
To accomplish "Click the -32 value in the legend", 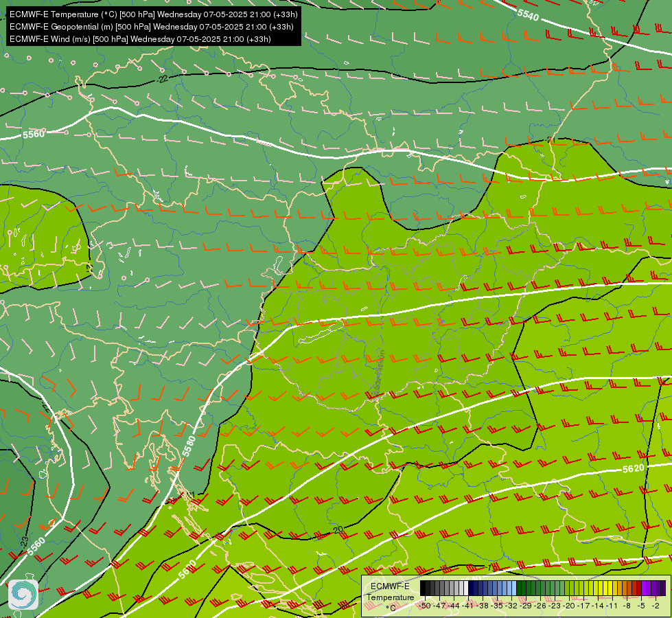I will (511, 606).
